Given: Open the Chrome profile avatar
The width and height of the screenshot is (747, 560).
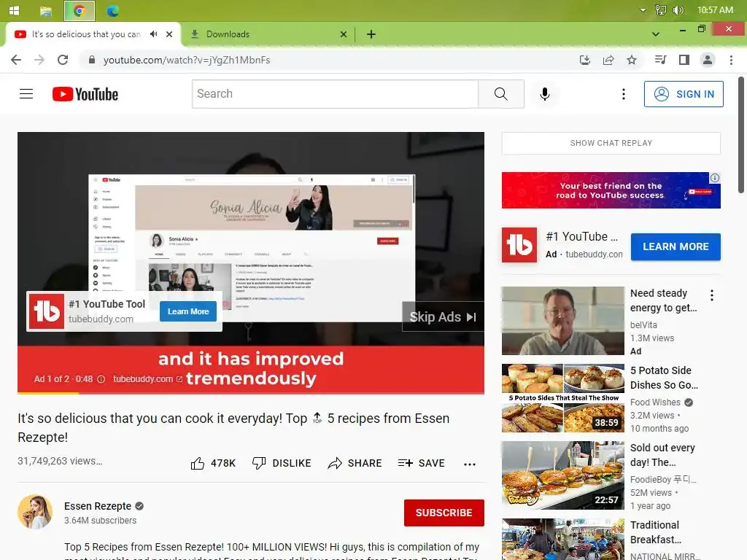Looking at the screenshot, I should [x=708, y=60].
